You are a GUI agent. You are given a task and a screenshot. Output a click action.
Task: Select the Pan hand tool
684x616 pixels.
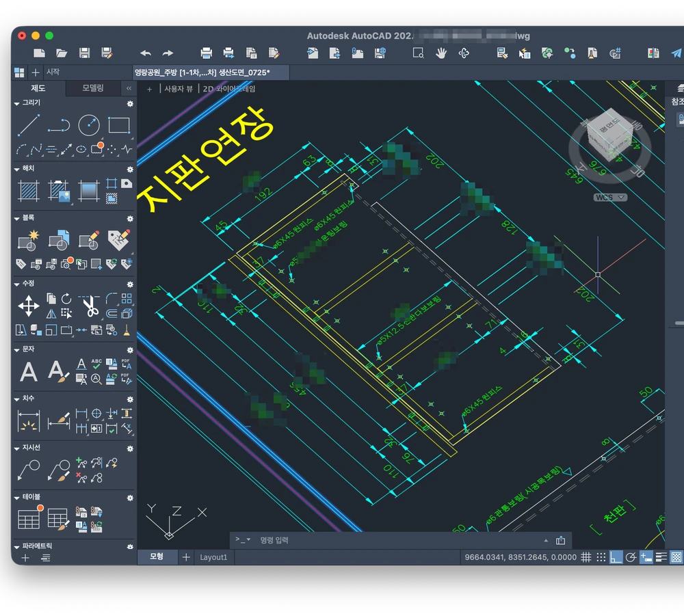tap(441, 53)
